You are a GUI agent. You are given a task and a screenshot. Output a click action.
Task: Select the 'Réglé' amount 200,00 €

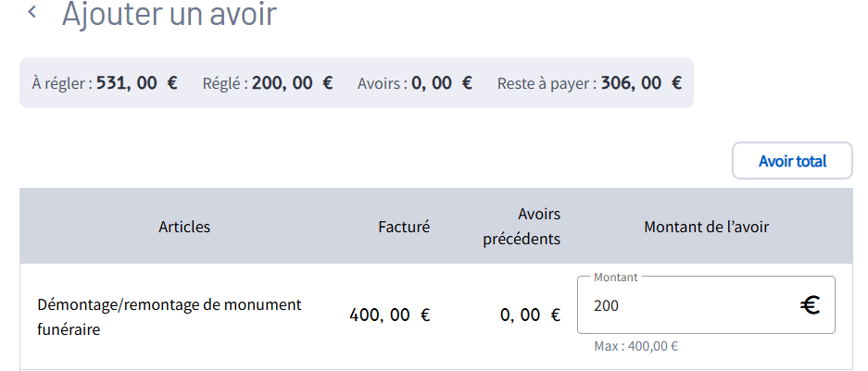[292, 83]
